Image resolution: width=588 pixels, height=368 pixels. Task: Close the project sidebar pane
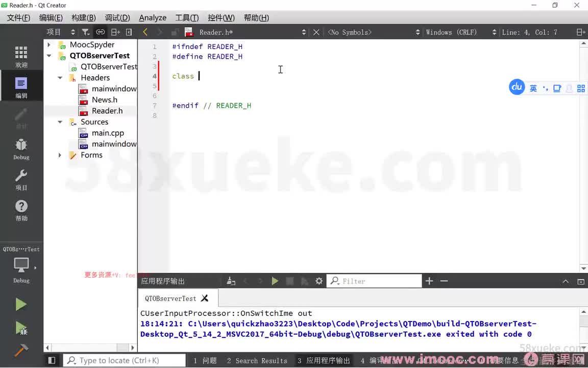[129, 32]
